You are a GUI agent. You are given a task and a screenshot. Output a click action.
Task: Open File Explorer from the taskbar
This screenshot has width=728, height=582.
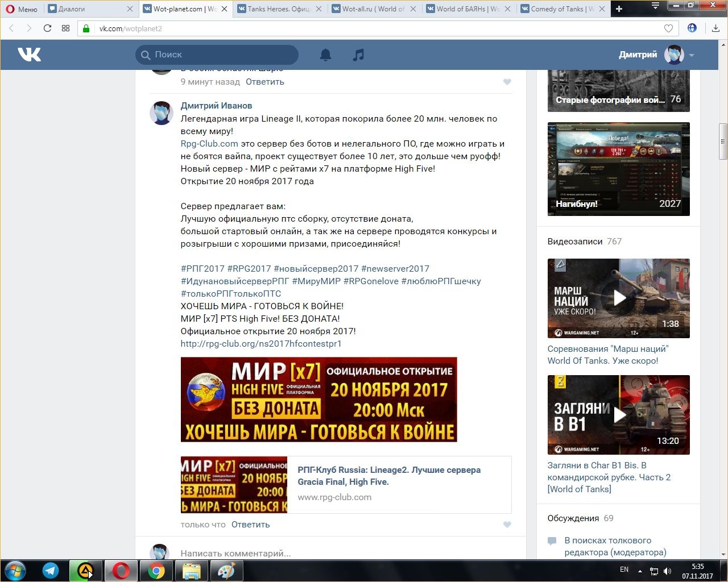click(191, 571)
